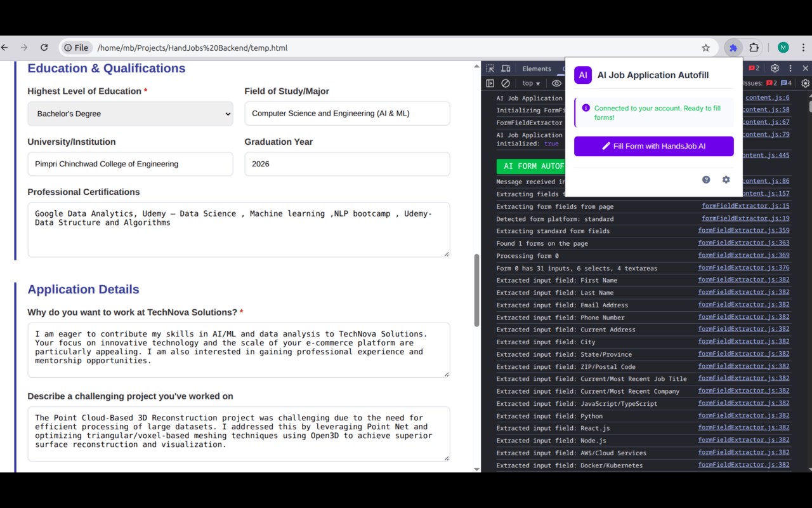Reload the page

(44, 48)
